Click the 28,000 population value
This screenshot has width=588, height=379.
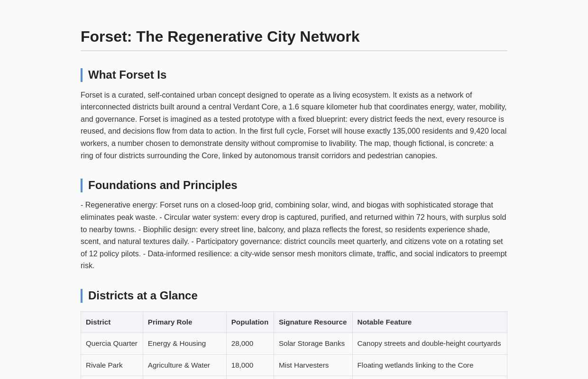[x=242, y=343]
